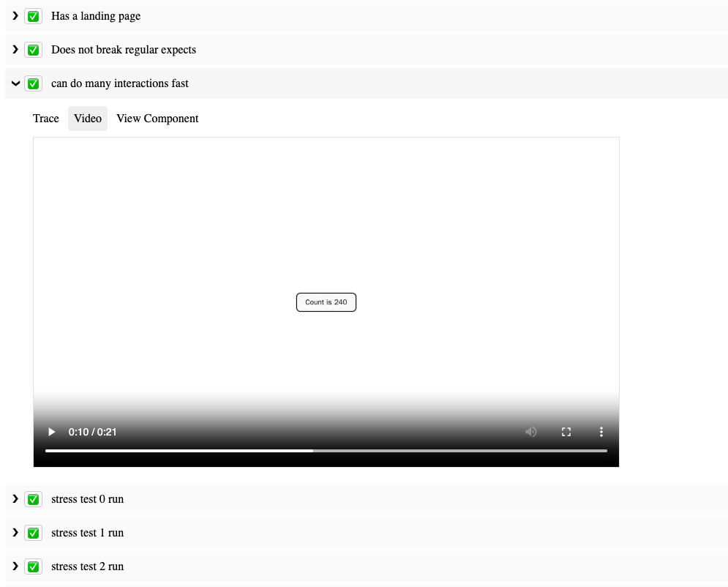Screen dimensions: 728x587
Task: Click the 'stress test 2 run' title
Action: 87,567
